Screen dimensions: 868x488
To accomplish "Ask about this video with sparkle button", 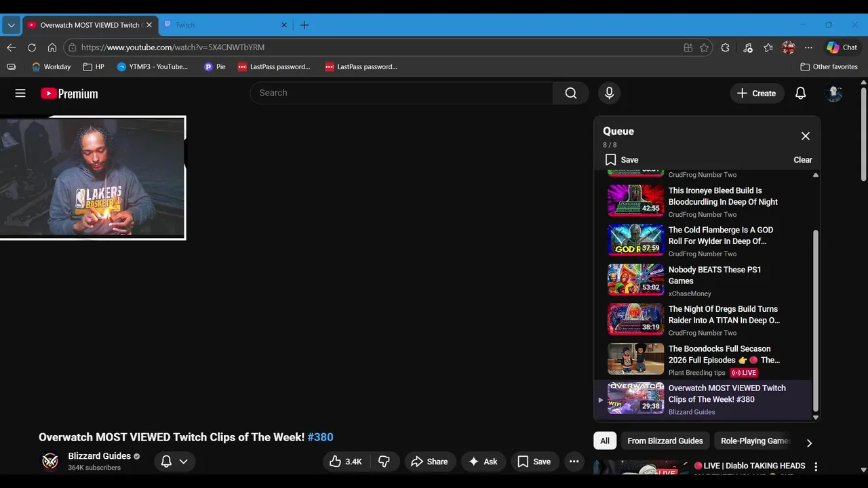I will (484, 462).
